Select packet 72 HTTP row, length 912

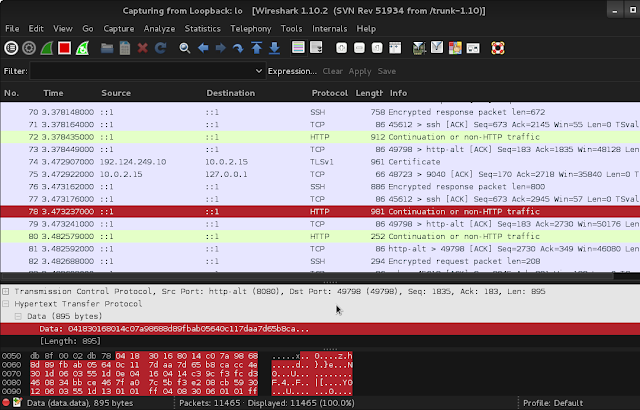[320, 137]
